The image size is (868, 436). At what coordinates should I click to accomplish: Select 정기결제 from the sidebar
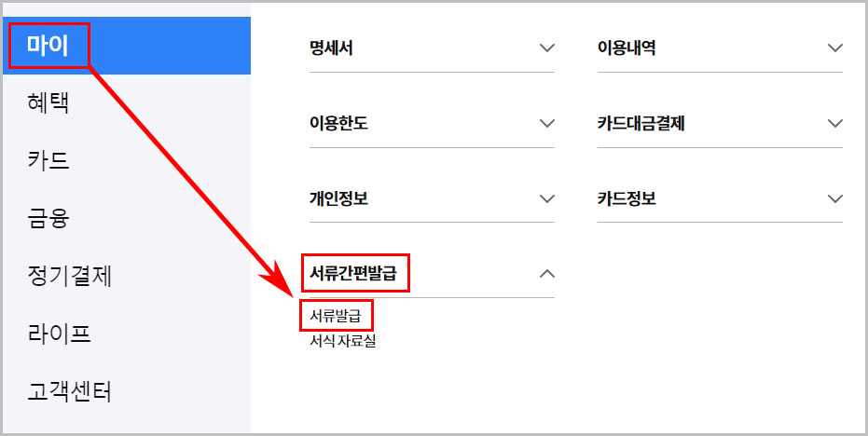70,276
